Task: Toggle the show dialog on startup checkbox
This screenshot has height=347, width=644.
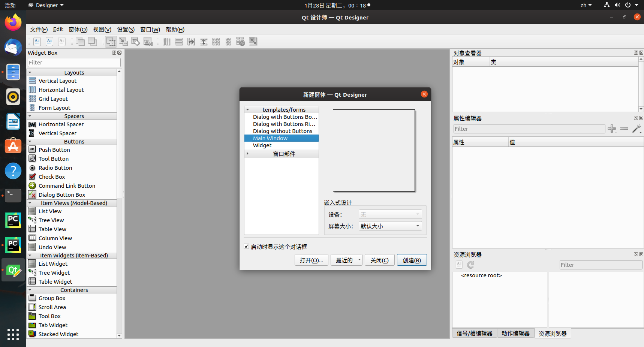Action: (246, 247)
